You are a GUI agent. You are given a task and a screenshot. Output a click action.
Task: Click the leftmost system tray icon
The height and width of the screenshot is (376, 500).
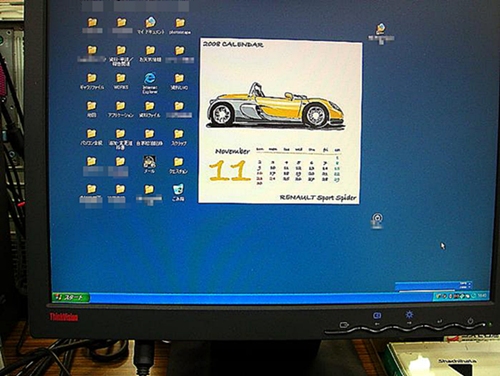tap(439, 296)
